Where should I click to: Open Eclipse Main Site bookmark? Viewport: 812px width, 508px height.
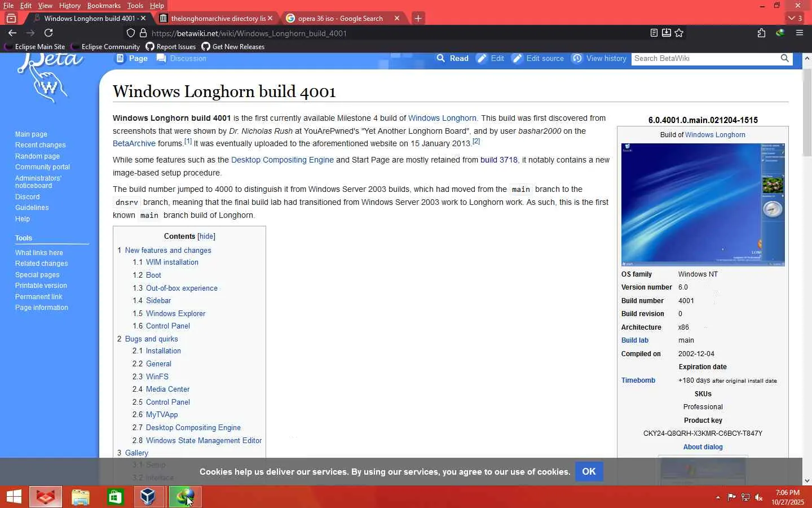[x=35, y=47]
